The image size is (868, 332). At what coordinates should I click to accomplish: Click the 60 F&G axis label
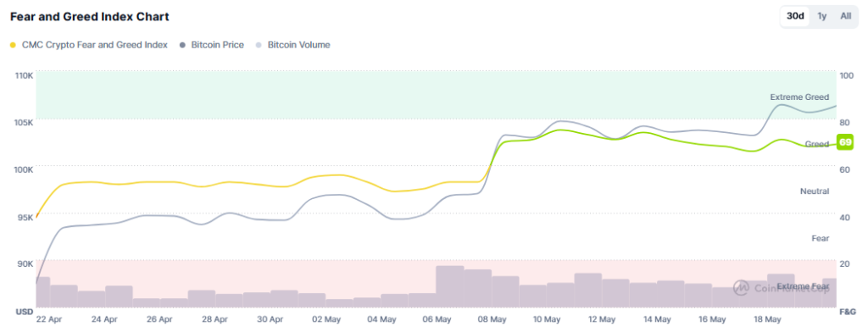[x=844, y=169]
